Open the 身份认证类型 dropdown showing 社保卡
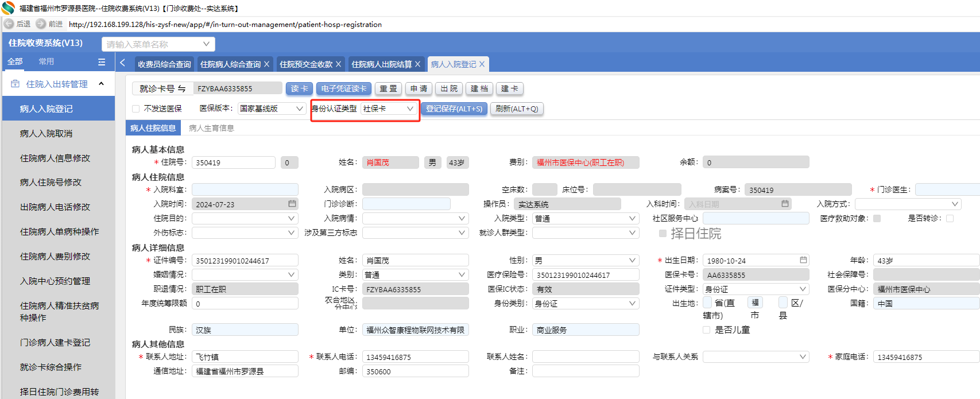 pyautogui.click(x=389, y=109)
